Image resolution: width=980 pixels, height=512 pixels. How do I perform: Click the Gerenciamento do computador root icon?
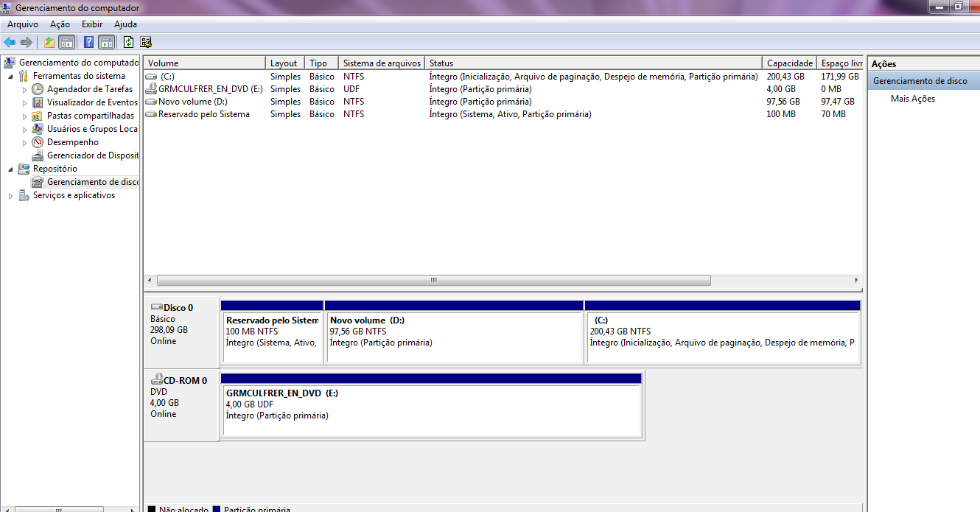click(x=10, y=63)
